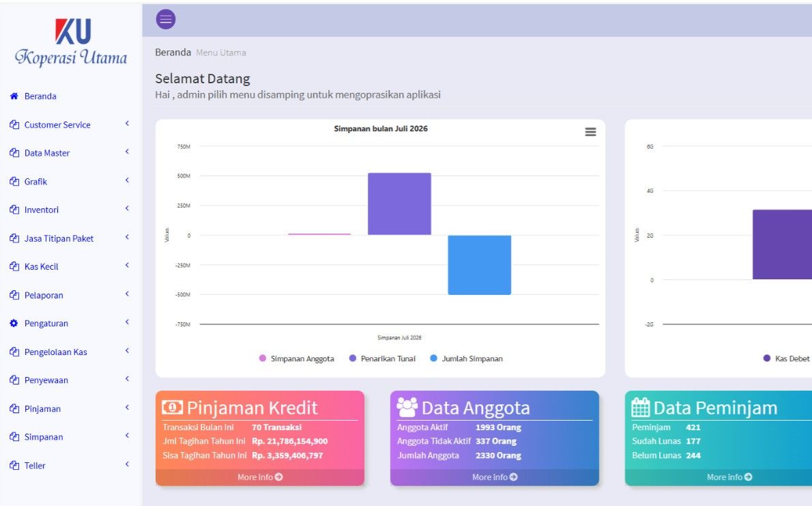Click the purple Penarikan Tunai bar

(x=399, y=203)
